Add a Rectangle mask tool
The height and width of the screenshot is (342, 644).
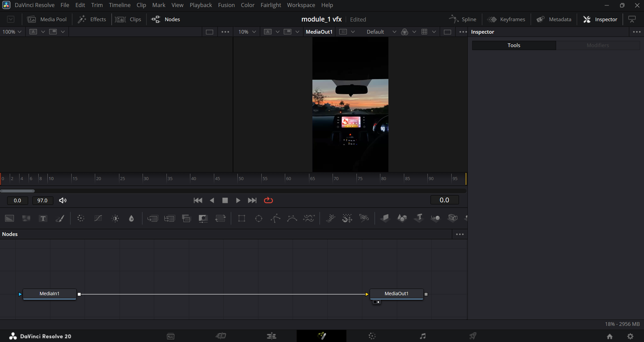click(x=242, y=219)
